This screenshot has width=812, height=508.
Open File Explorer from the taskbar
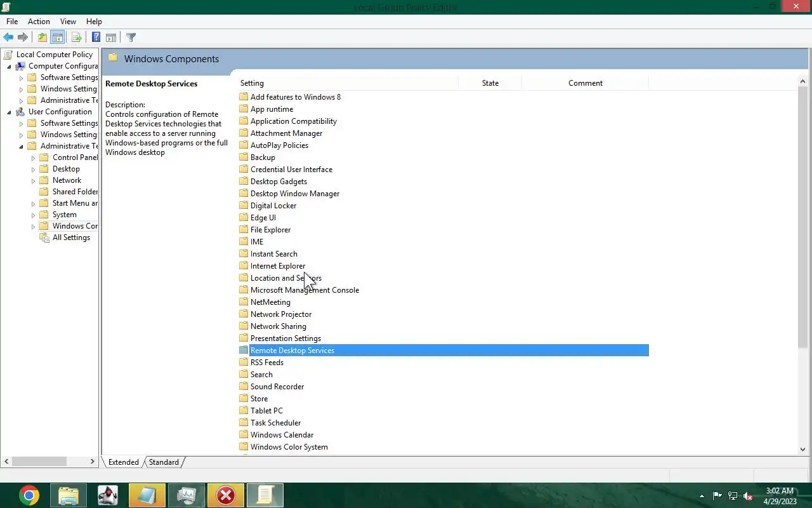68,495
